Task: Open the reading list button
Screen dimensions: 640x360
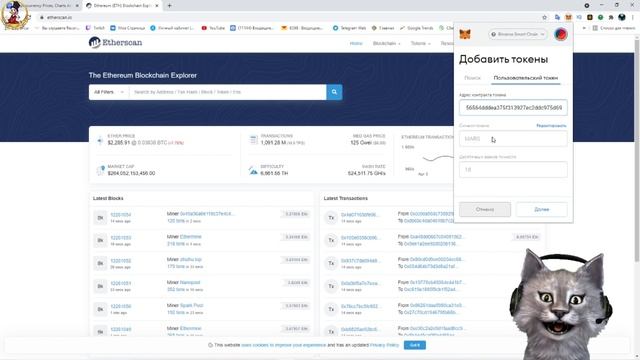Action: 614,28
